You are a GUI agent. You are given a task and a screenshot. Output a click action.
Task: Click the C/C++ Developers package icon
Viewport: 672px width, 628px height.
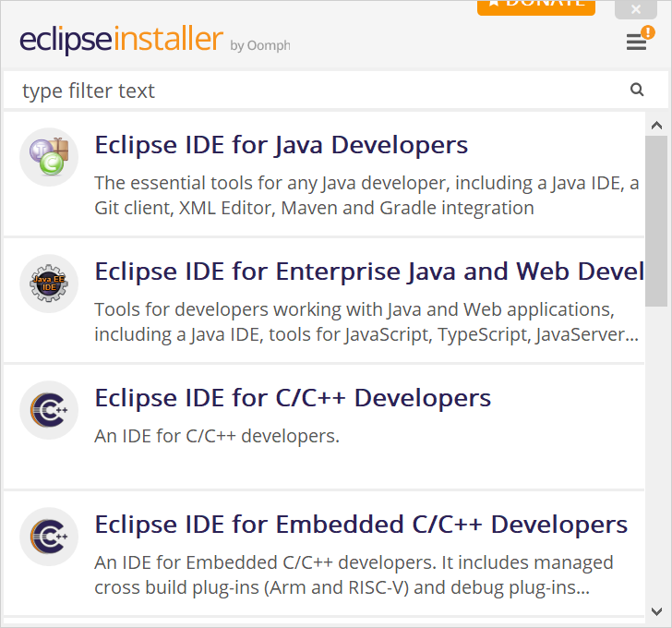49,410
